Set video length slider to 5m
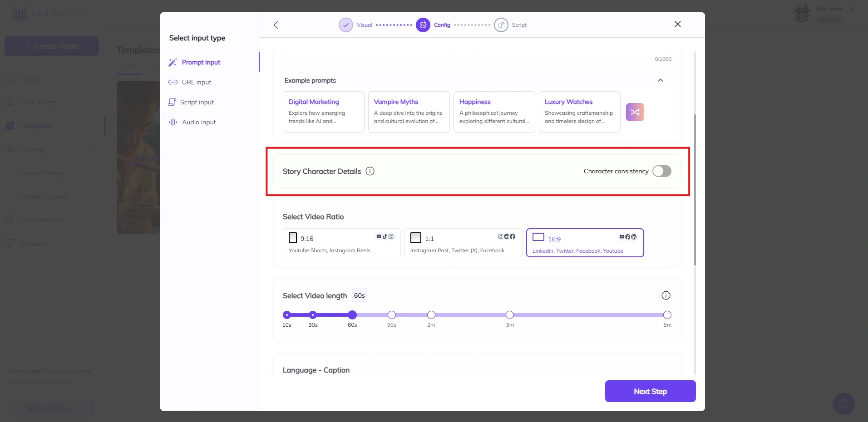868x422 pixels. (667, 315)
